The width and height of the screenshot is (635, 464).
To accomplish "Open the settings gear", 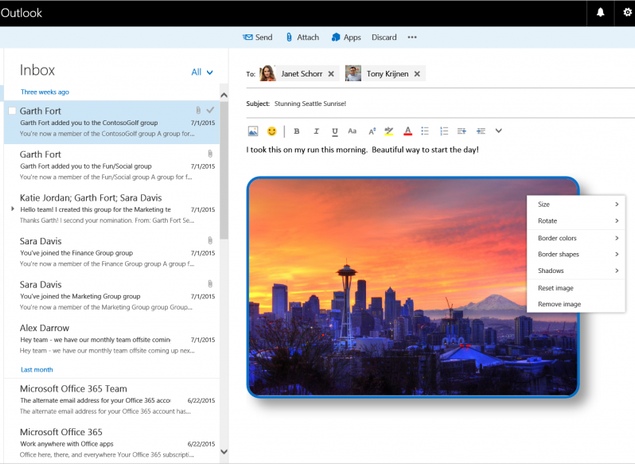I will pos(627,13).
